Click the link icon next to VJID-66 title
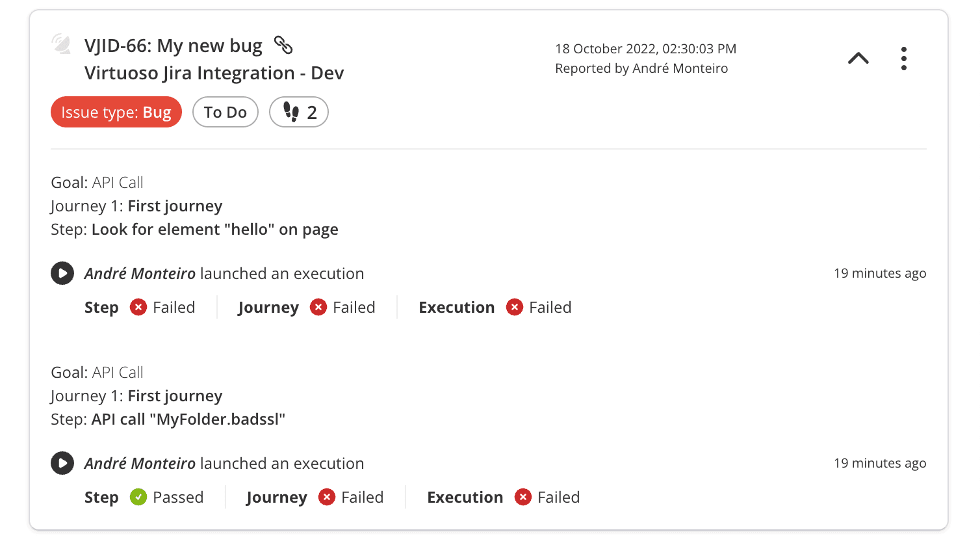The width and height of the screenshot is (980, 545). click(283, 45)
